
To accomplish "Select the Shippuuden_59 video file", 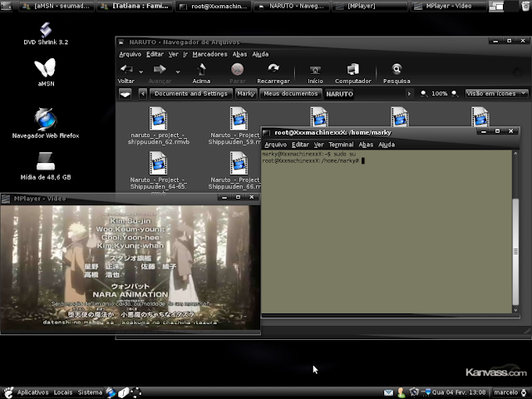I will click(x=234, y=126).
